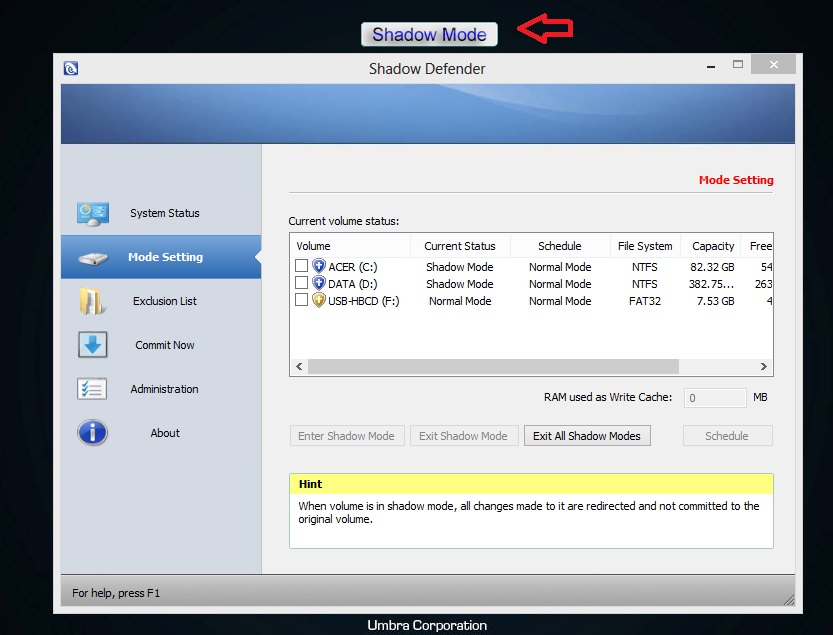Sort by the Current Status column header
Viewport: 833px width, 635px height.
[460, 246]
